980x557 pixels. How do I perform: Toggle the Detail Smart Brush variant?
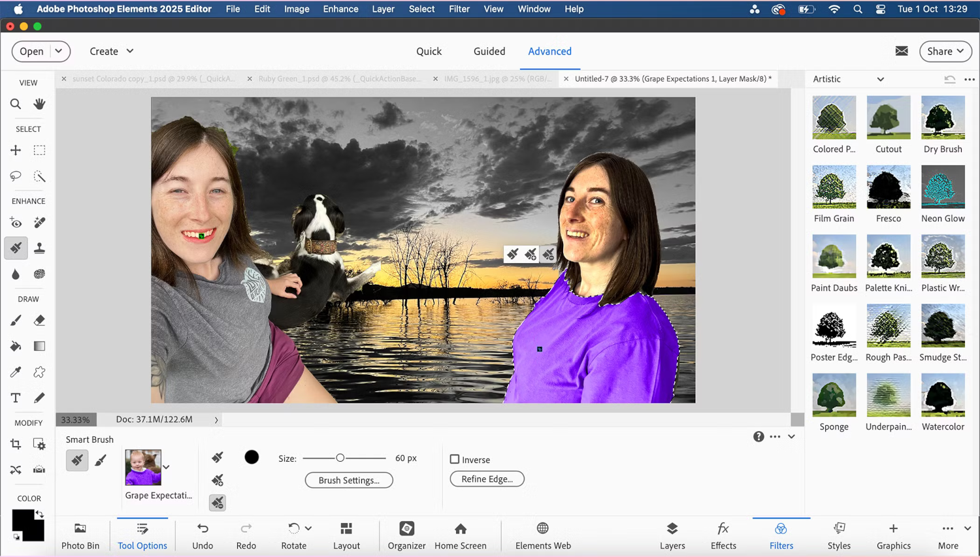tap(101, 460)
